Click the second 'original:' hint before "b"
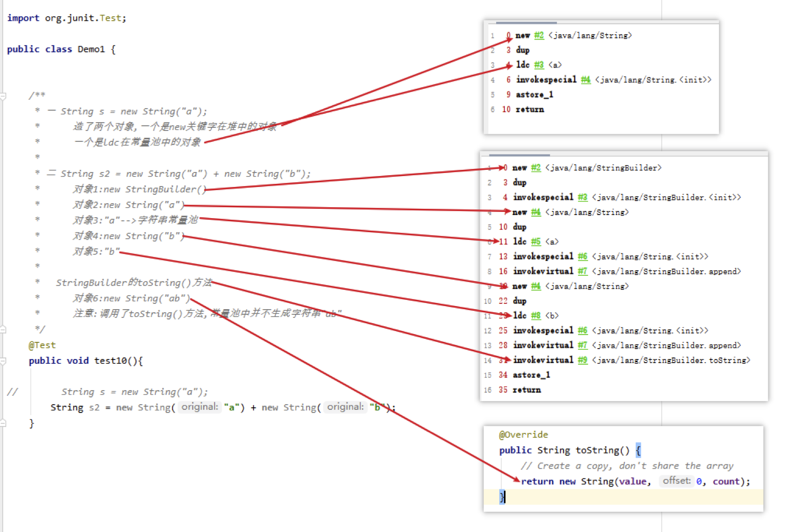800x532 pixels. pyautogui.click(x=345, y=407)
